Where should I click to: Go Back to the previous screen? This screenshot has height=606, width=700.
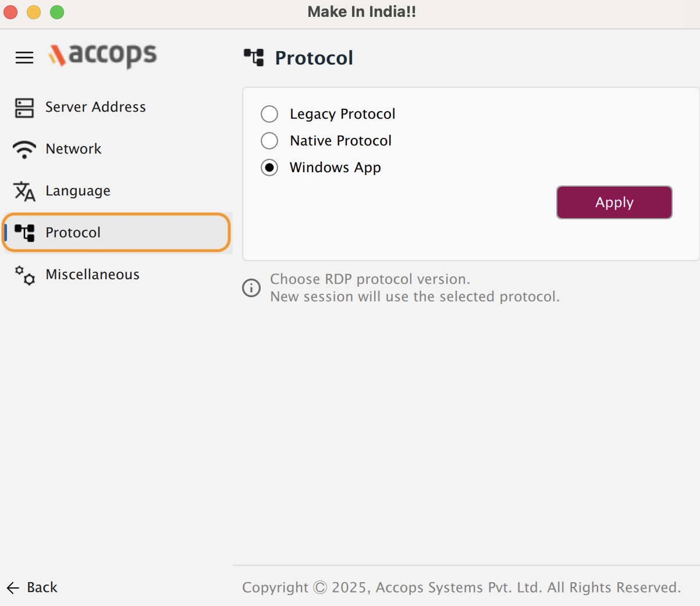coord(42,588)
